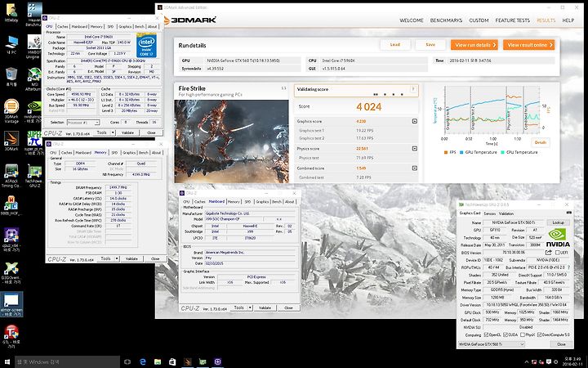Image resolution: width=588 pixels, height=368 pixels.
Task: Launch ASRock Timing Configurator shortcut
Action: (11, 176)
